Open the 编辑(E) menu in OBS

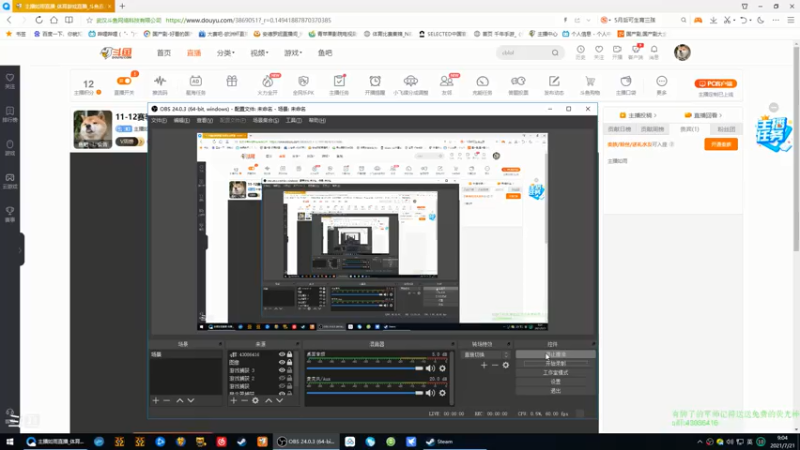(182, 120)
